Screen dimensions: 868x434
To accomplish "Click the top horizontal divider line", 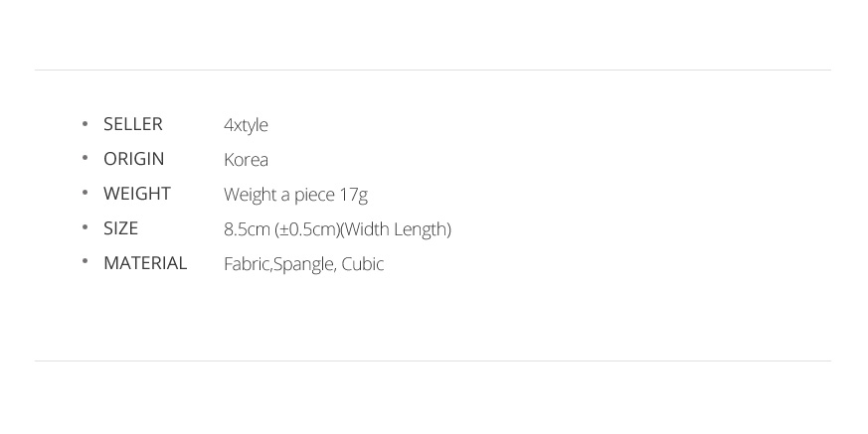I will [x=433, y=70].
